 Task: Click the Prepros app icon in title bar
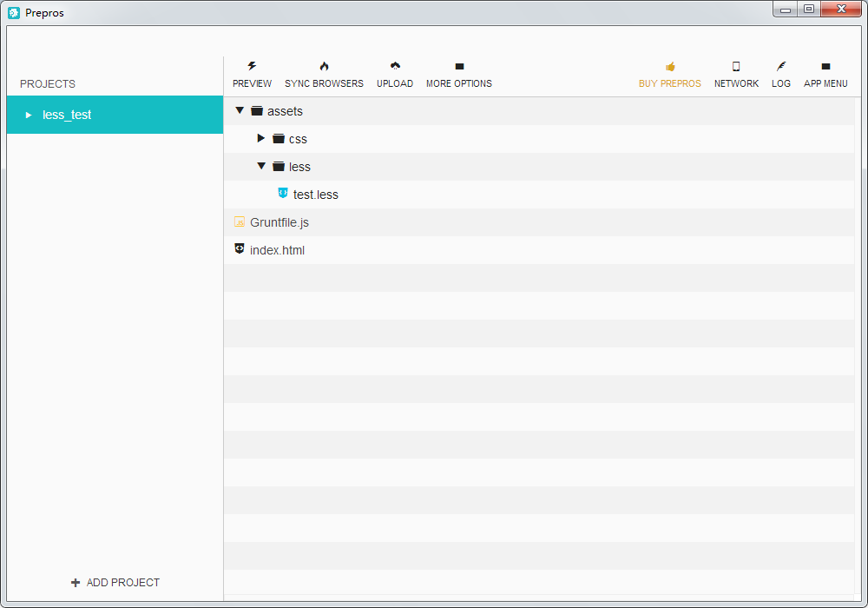14,12
